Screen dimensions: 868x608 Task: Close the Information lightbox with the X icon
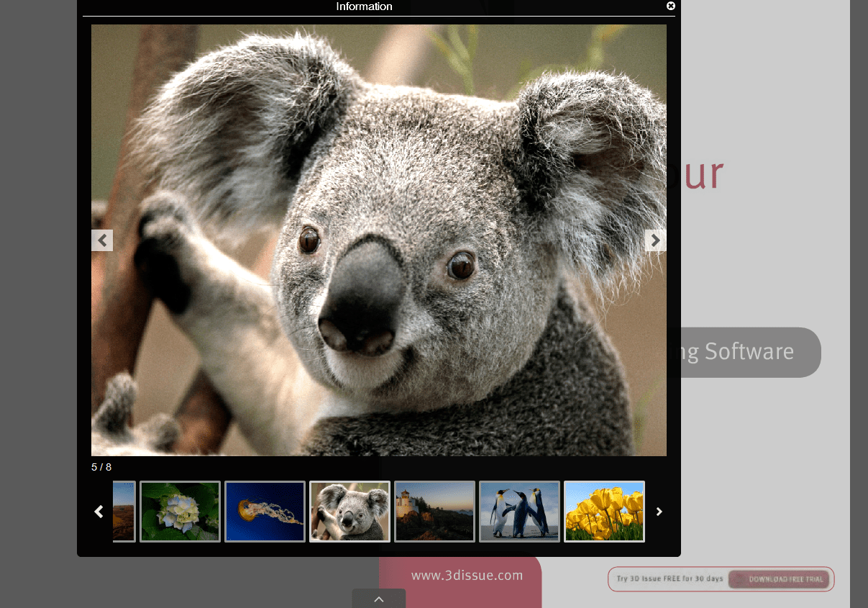click(x=670, y=6)
